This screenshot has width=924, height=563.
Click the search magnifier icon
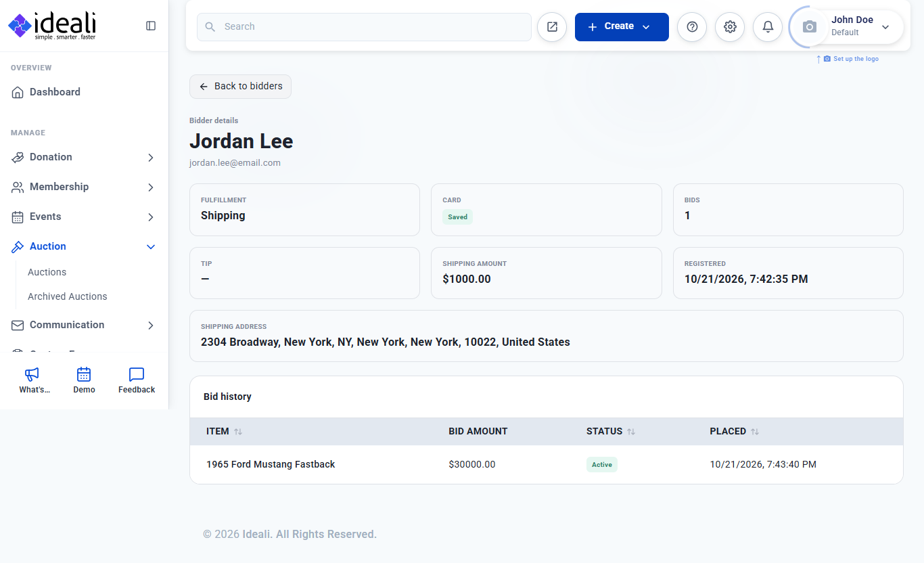click(x=210, y=27)
